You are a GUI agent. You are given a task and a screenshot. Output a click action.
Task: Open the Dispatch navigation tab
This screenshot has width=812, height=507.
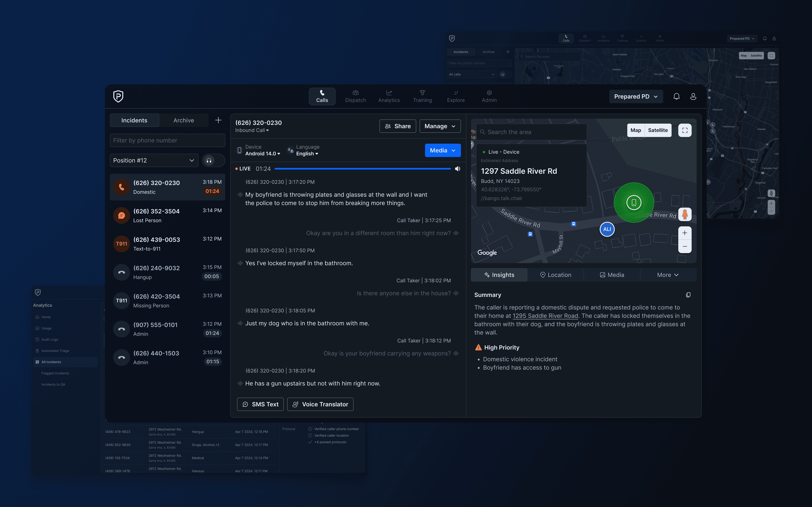355,96
